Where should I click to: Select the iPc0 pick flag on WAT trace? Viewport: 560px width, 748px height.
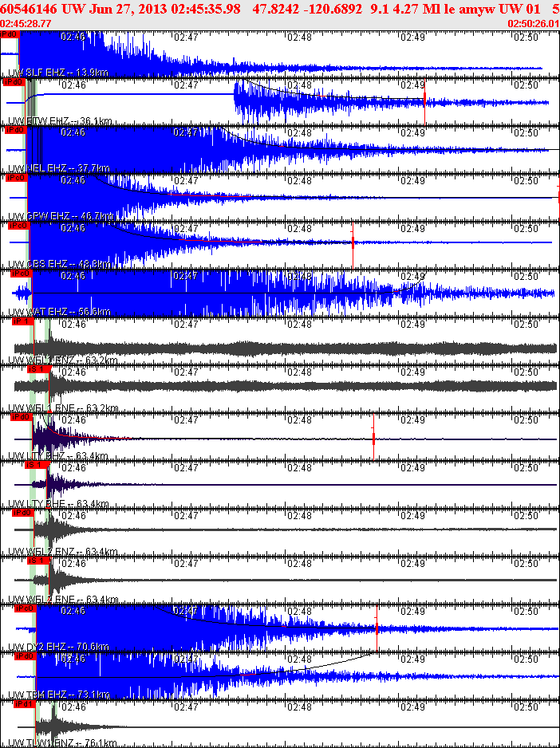[21, 274]
